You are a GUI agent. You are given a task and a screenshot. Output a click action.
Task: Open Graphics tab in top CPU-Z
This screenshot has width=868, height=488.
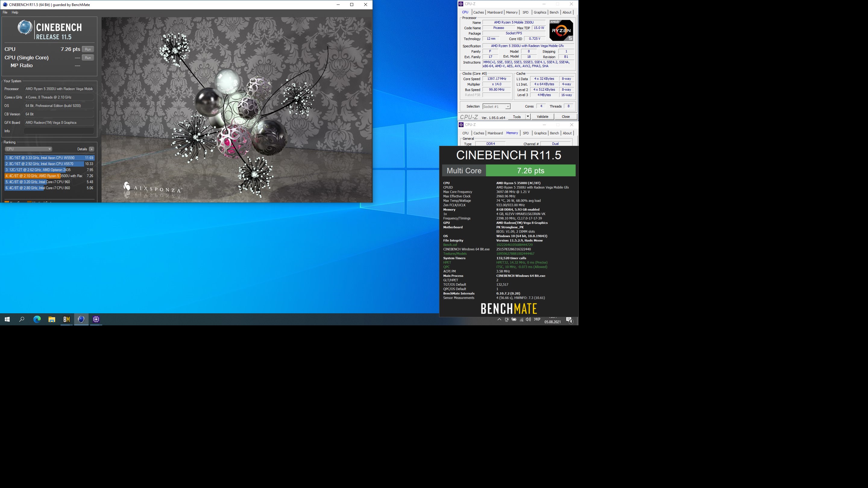click(540, 12)
